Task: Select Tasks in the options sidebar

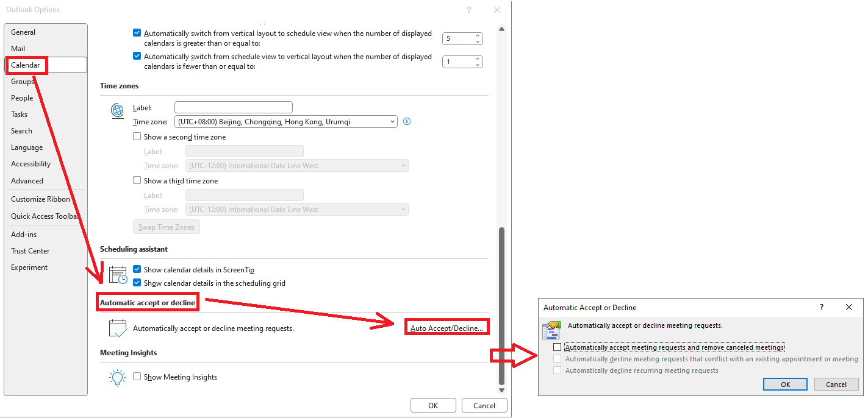Action: [46, 115]
